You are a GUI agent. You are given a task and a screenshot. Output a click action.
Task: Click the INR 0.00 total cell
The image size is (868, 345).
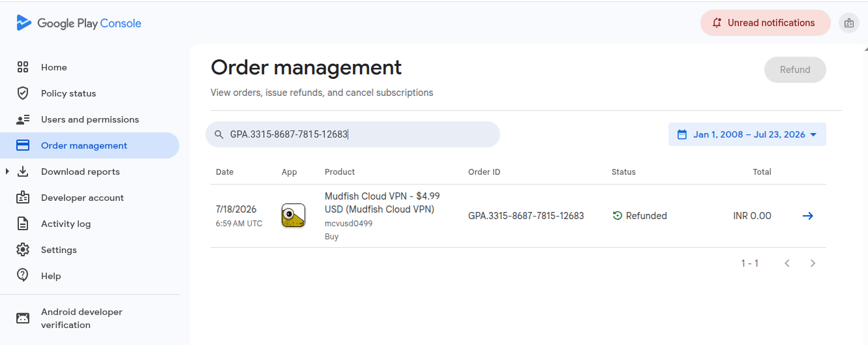[752, 216]
